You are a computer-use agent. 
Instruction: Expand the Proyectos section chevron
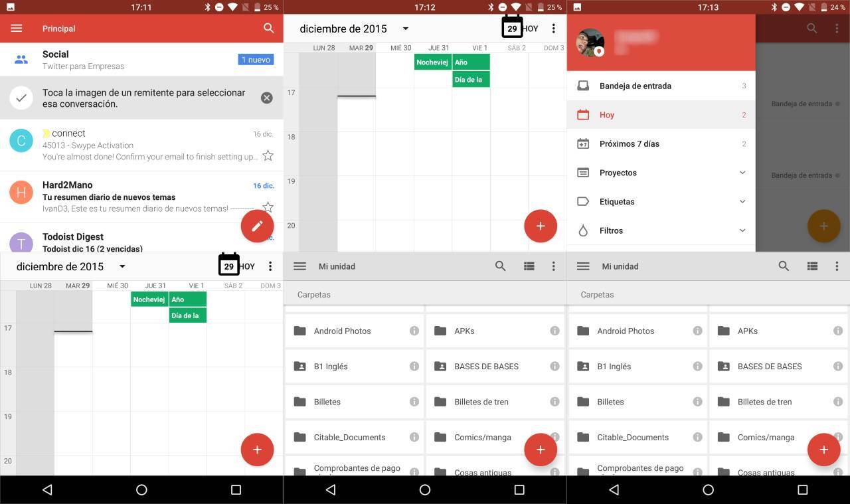click(742, 173)
